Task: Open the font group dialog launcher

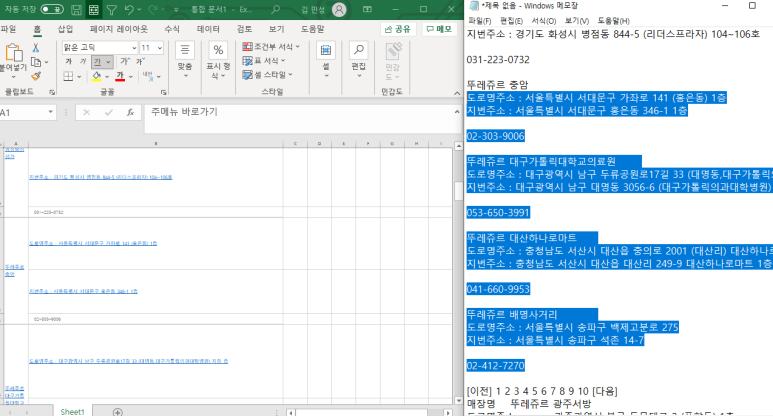Action: (164, 92)
